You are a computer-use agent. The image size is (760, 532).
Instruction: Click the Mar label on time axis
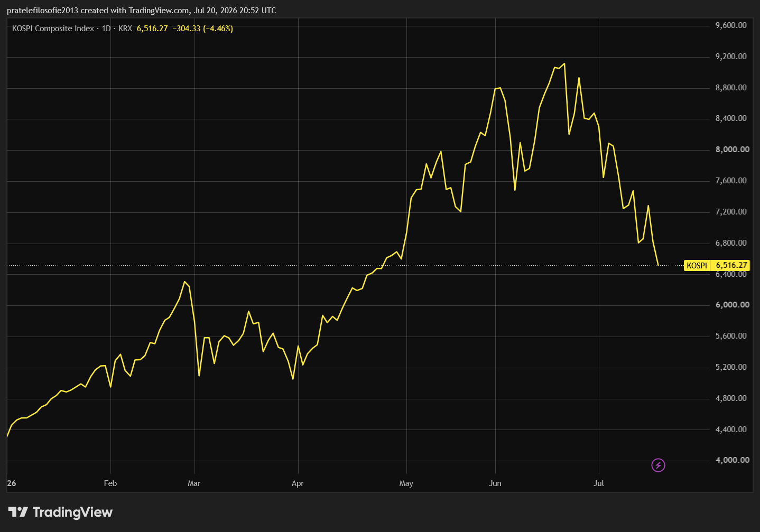(x=194, y=483)
